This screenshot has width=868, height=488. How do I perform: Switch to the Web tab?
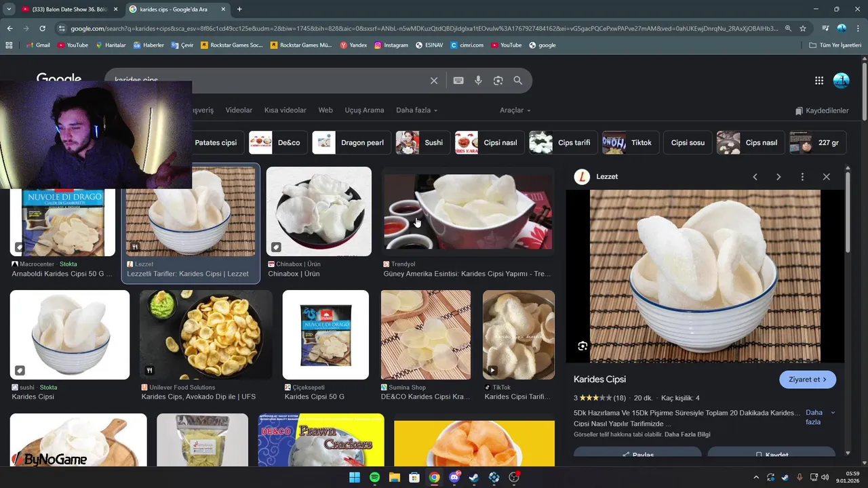pos(325,110)
